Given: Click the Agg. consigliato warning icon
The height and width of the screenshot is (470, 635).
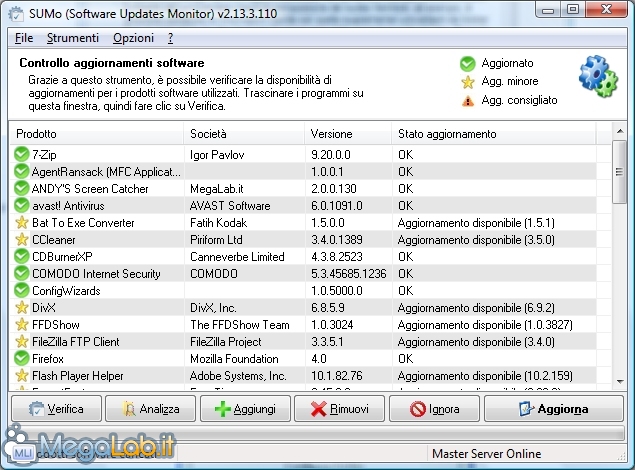Looking at the screenshot, I should click(468, 100).
